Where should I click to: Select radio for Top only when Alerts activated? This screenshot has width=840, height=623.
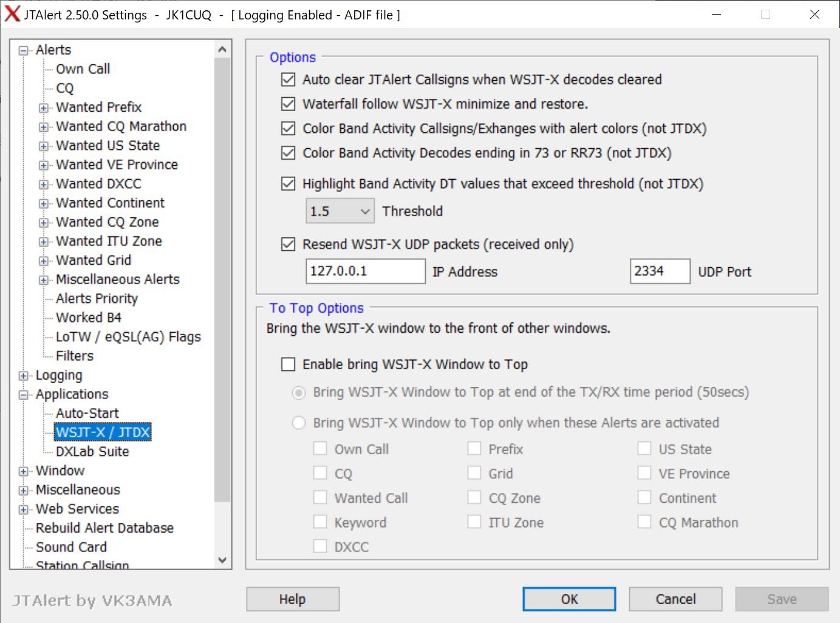(x=299, y=423)
